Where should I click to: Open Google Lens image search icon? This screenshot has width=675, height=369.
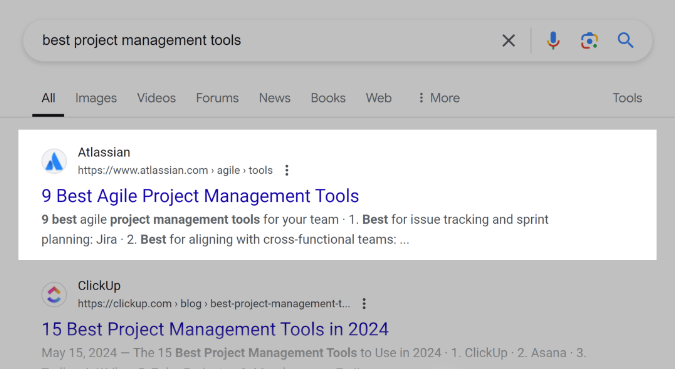pos(589,41)
